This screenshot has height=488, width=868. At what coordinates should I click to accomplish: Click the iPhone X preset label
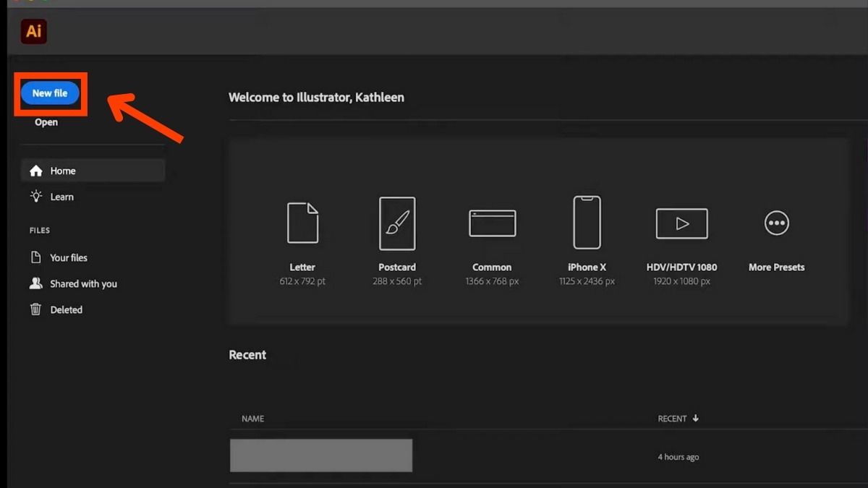pyautogui.click(x=587, y=267)
